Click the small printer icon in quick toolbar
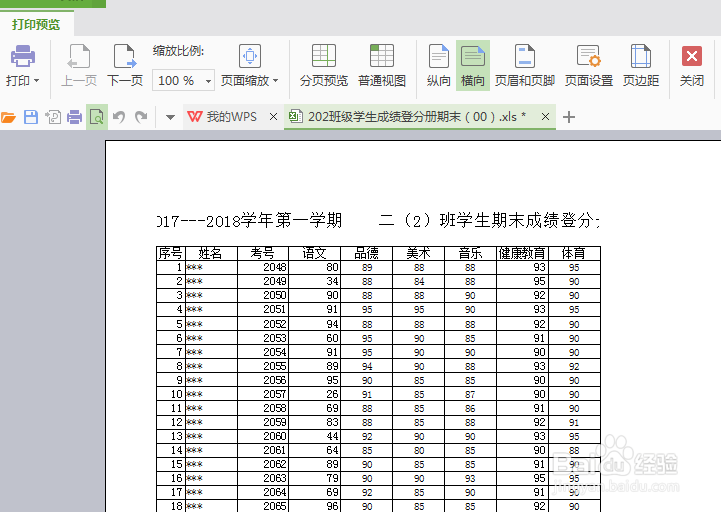Screen dimensions: 721x512 (x=74, y=117)
